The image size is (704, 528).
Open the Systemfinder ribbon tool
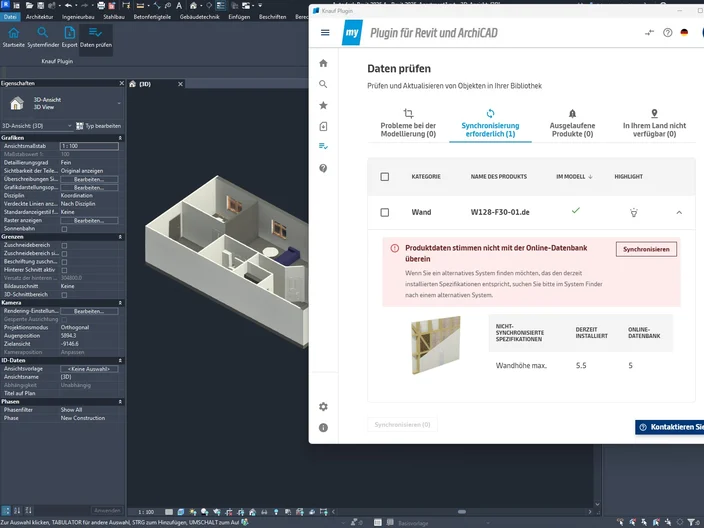43,37
